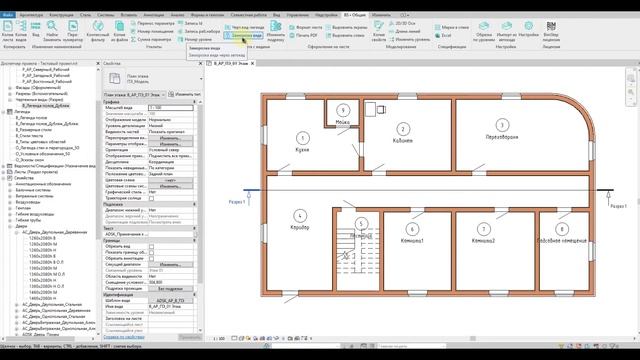Choose Заморозка вида через автокад entry

click(x=217, y=55)
